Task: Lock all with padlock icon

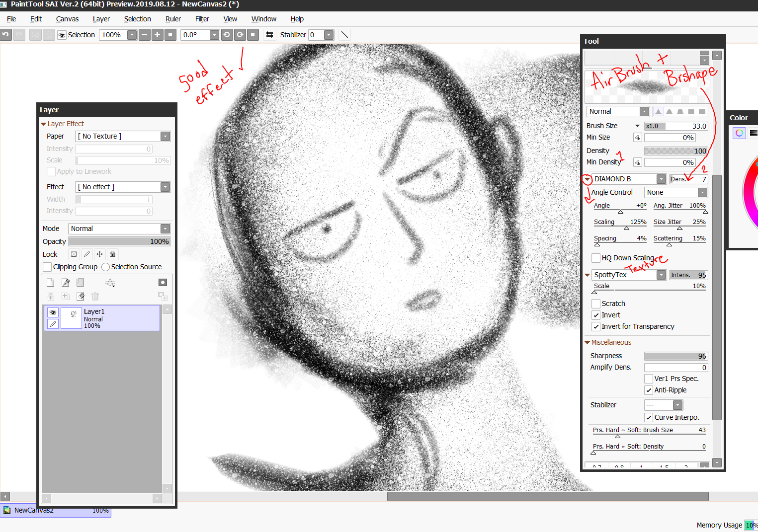Action: coord(113,254)
